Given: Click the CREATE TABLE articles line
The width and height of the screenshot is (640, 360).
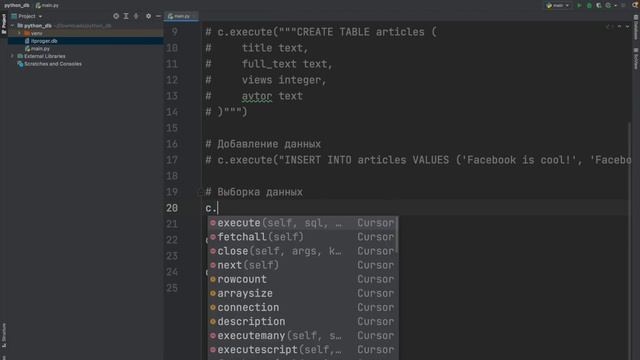Looking at the screenshot, I should click(x=321, y=32).
